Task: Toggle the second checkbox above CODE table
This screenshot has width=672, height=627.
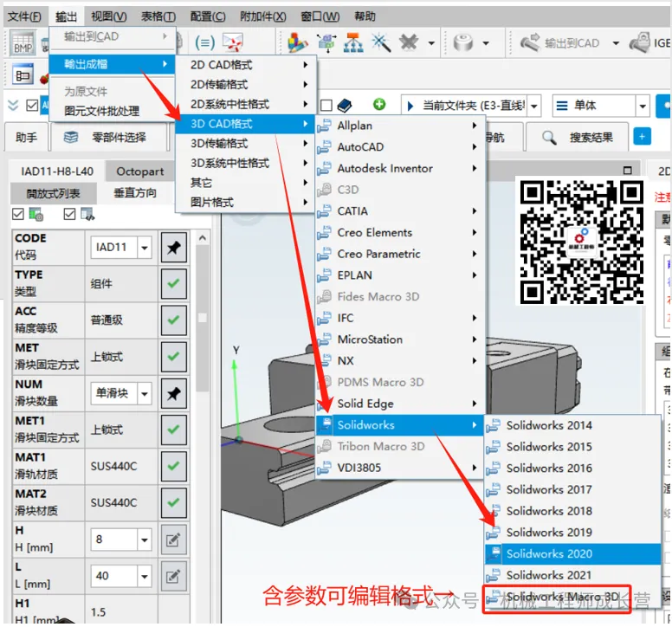Action: (69, 213)
